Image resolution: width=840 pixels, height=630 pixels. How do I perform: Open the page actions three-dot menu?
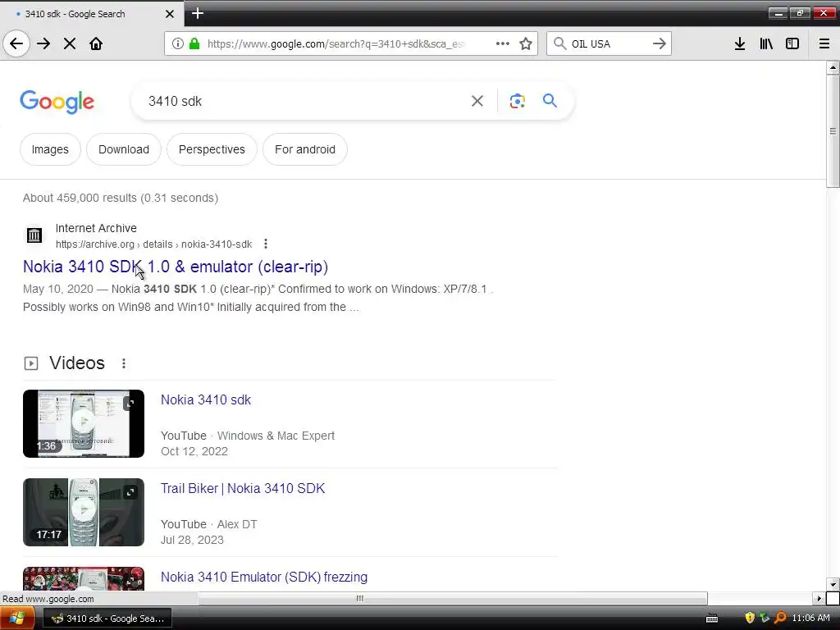[x=503, y=43]
